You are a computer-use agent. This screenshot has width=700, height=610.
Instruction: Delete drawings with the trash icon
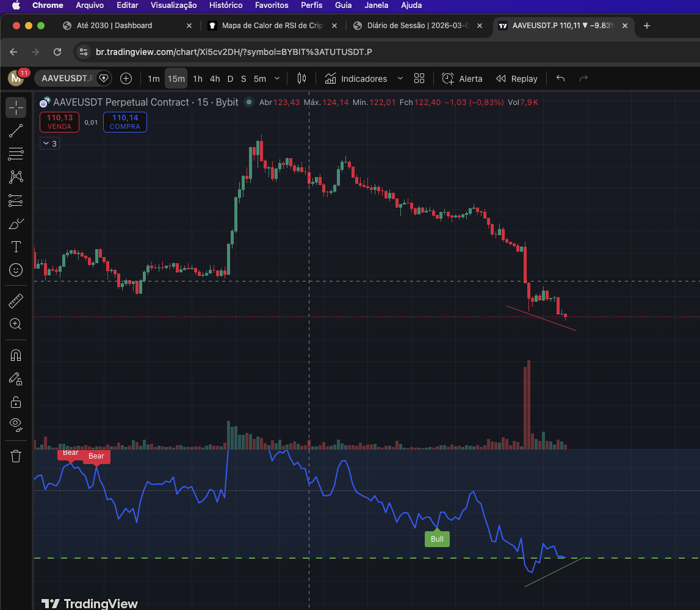[16, 456]
